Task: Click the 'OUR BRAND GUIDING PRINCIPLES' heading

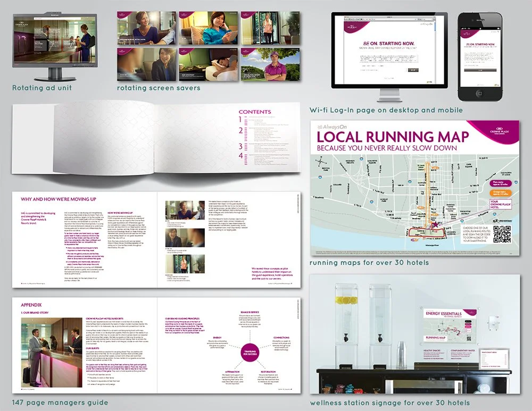Action: (x=182, y=319)
